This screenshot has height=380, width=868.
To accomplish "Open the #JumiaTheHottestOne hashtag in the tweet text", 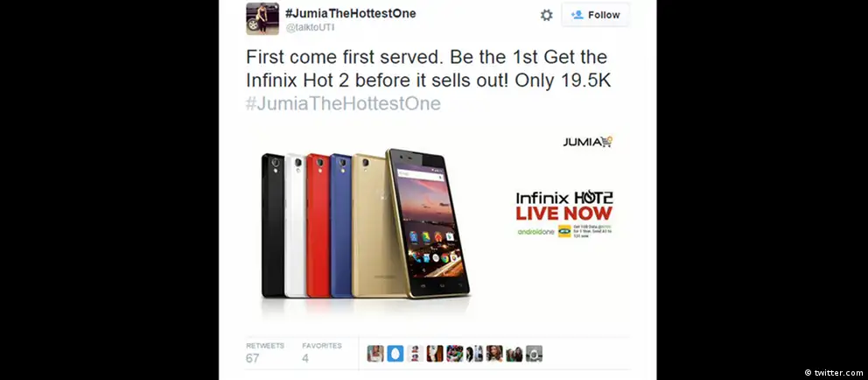I will [343, 103].
